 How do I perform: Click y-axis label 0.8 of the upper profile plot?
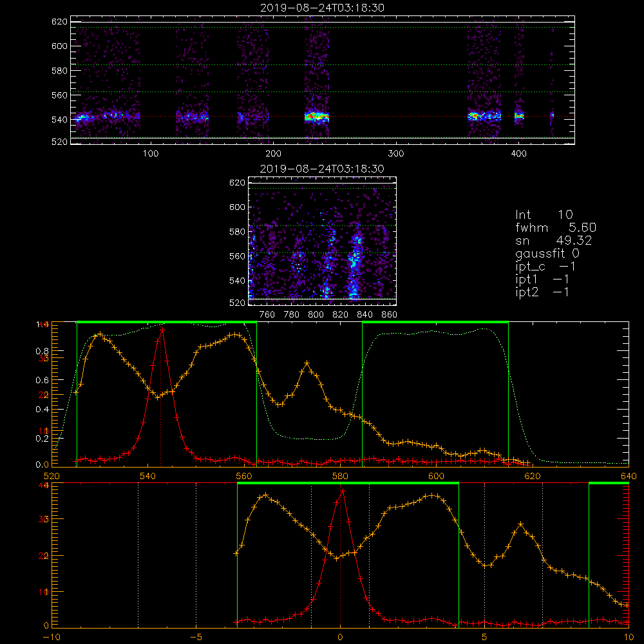[42, 351]
